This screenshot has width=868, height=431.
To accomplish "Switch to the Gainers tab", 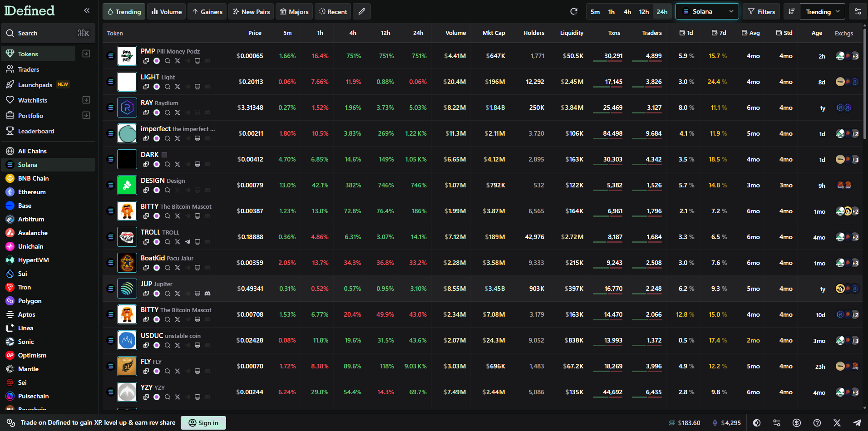I will (x=207, y=12).
